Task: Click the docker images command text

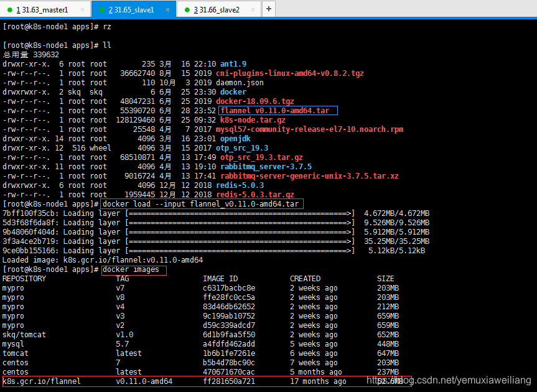Action: [131, 269]
